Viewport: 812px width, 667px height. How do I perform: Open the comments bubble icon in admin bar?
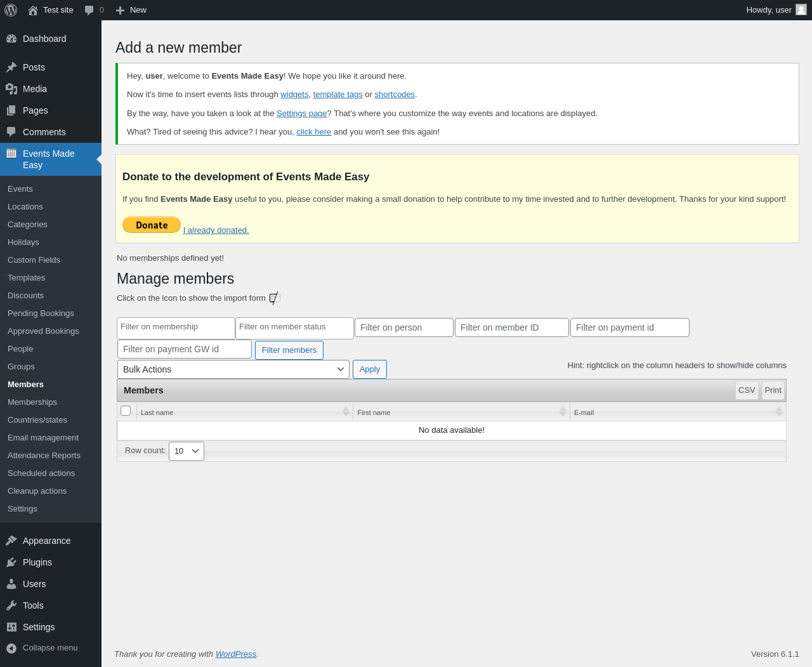89,10
